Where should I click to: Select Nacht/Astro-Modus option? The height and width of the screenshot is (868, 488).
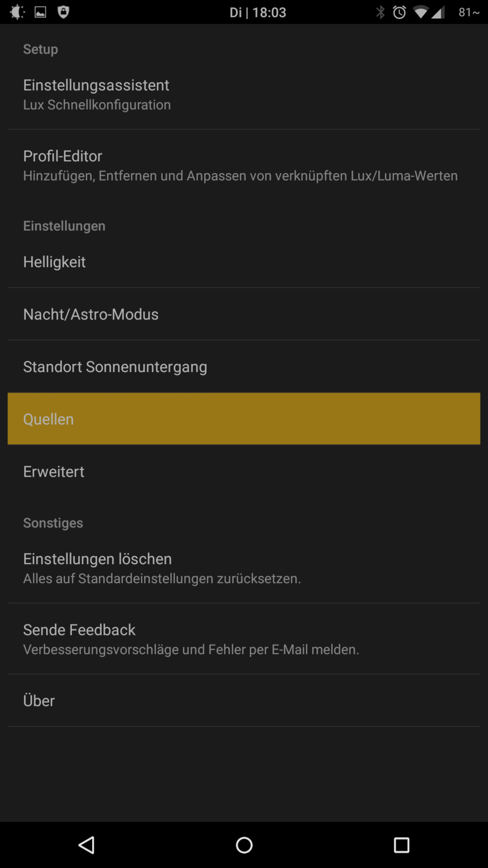point(244,314)
